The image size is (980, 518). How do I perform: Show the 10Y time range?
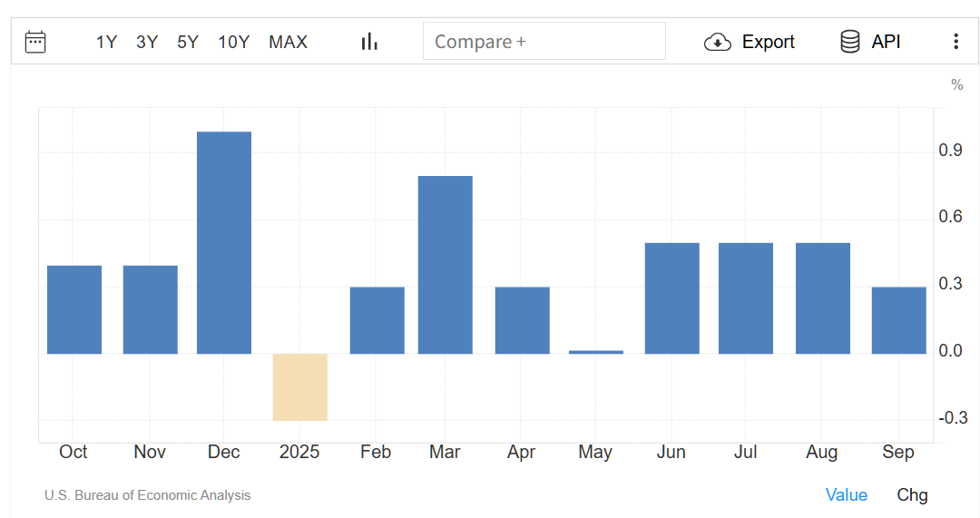click(233, 42)
